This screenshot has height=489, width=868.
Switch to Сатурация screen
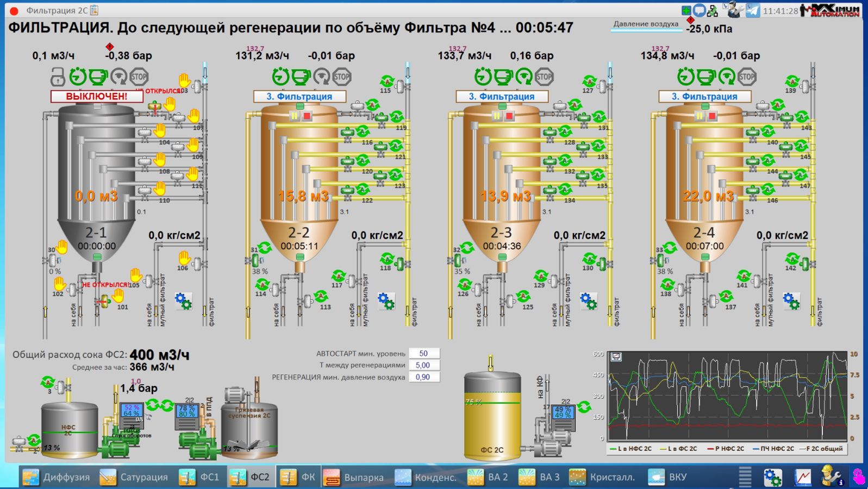[134, 477]
